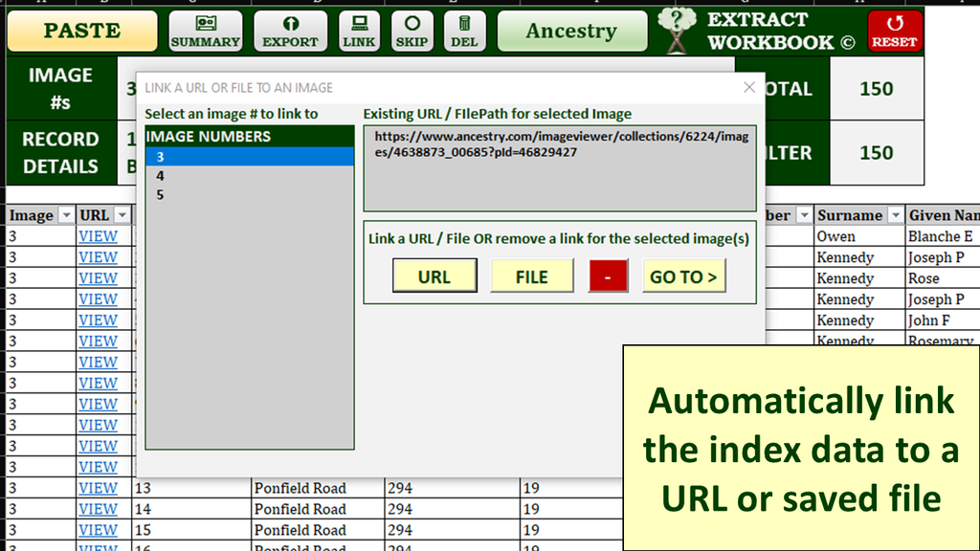Screen dimensions: 980x551
Task: Select the LINK tool icon
Action: click(x=359, y=31)
